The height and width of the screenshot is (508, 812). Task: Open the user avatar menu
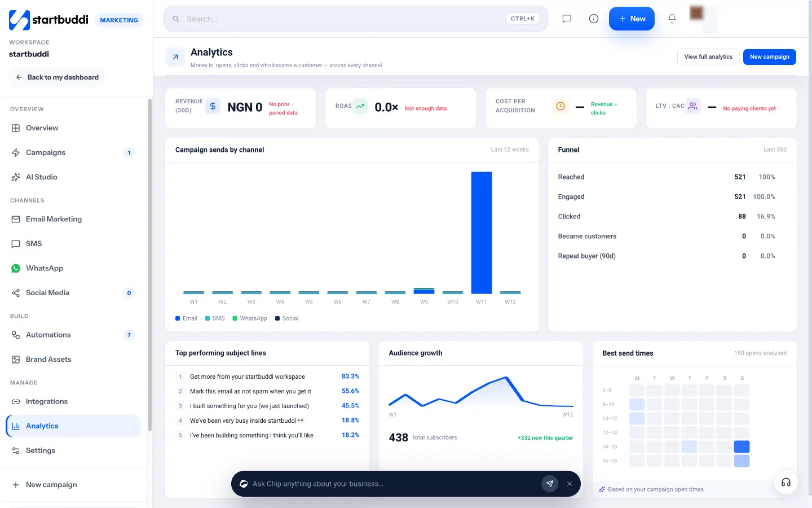(x=697, y=13)
